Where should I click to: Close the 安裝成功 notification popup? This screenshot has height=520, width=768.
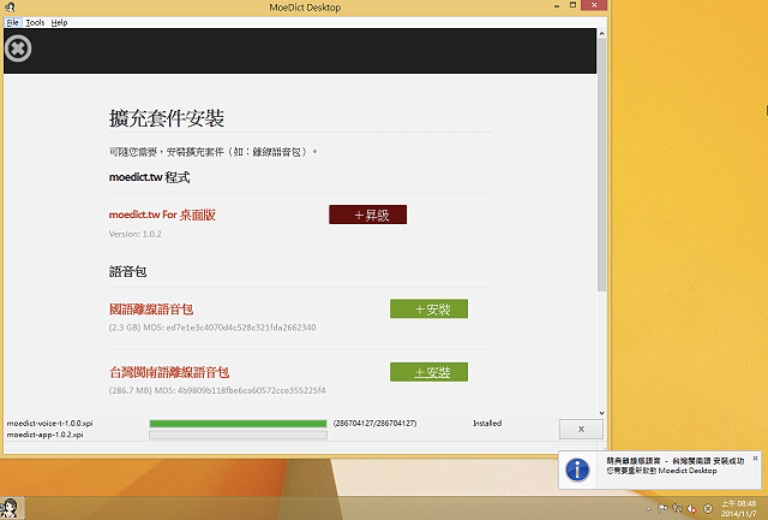[x=755, y=458]
